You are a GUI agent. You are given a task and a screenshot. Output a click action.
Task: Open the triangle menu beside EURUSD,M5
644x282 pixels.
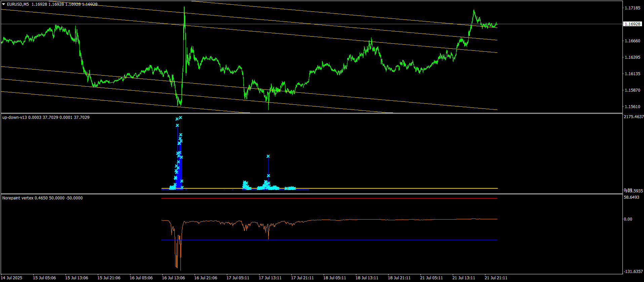click(4, 4)
